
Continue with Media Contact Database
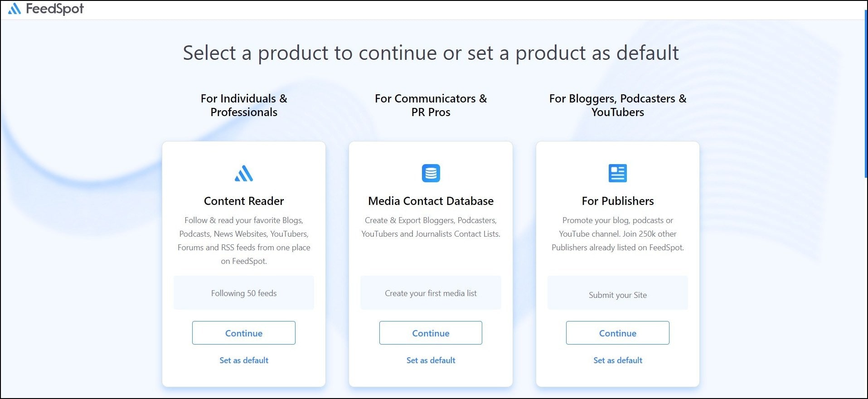click(430, 333)
